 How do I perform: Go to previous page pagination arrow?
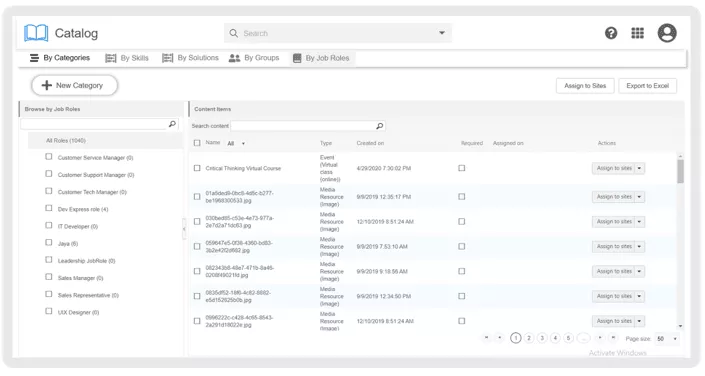click(x=499, y=338)
